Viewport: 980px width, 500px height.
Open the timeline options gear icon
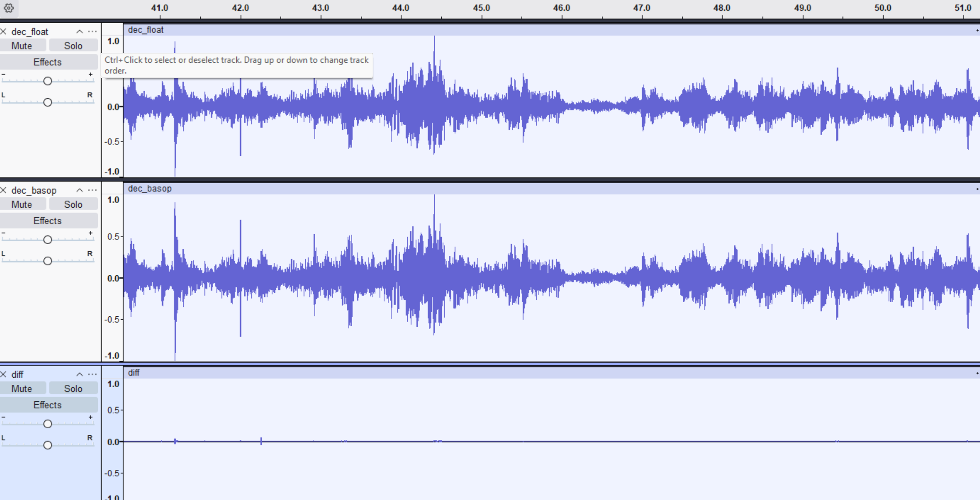click(x=9, y=8)
